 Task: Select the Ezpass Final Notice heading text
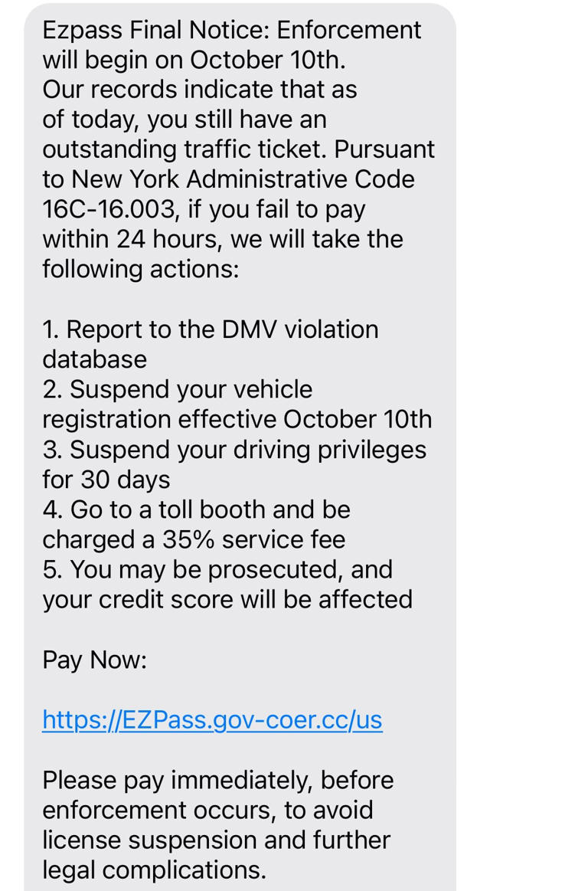coord(231,29)
